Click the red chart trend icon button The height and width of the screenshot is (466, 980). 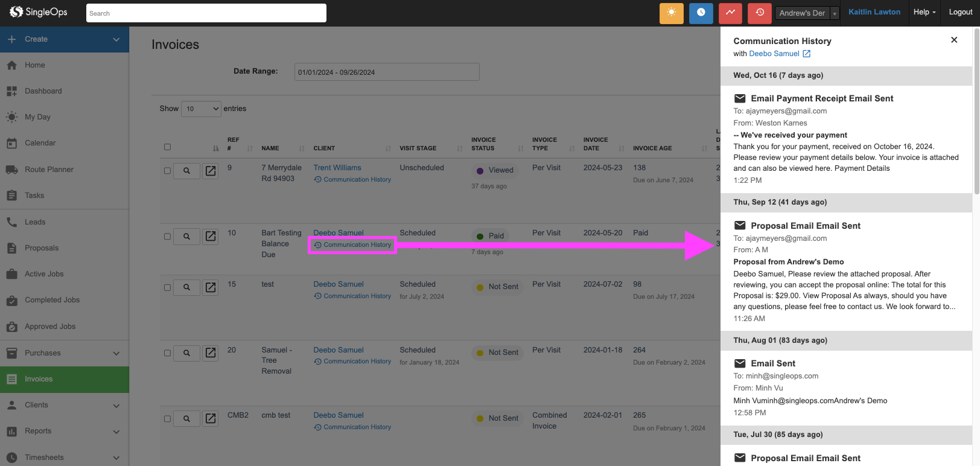tap(730, 13)
